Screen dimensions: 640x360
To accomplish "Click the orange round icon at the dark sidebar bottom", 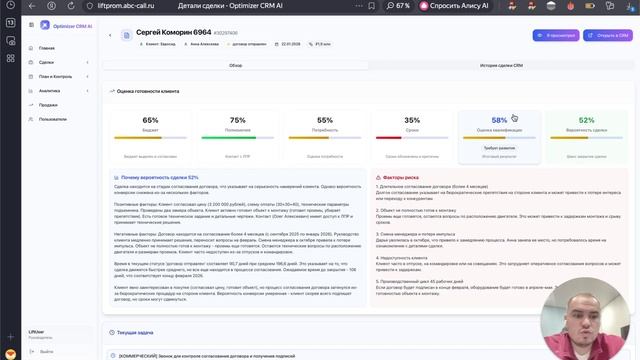I will click(11, 354).
